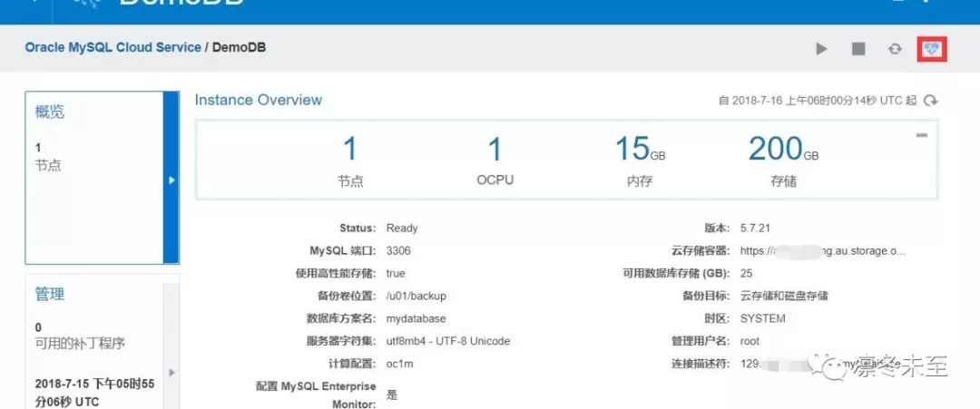This screenshot has width=980, height=409.
Task: Click the MySQL 端口 value 3306
Action: [398, 251]
